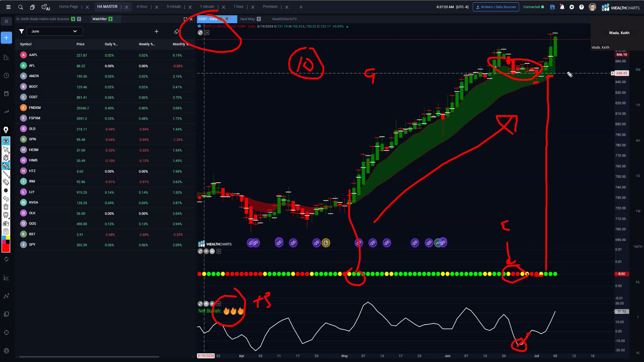Open the hamburger main menu

click(8, 7)
